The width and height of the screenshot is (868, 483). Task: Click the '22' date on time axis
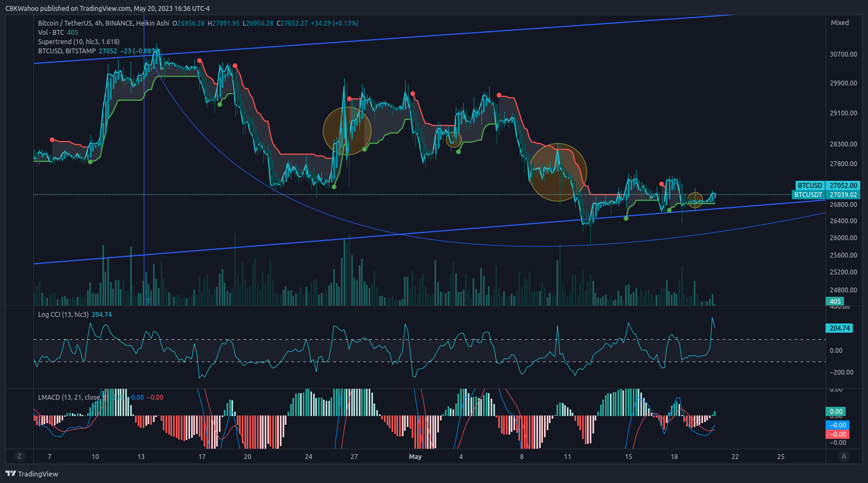(x=735, y=457)
